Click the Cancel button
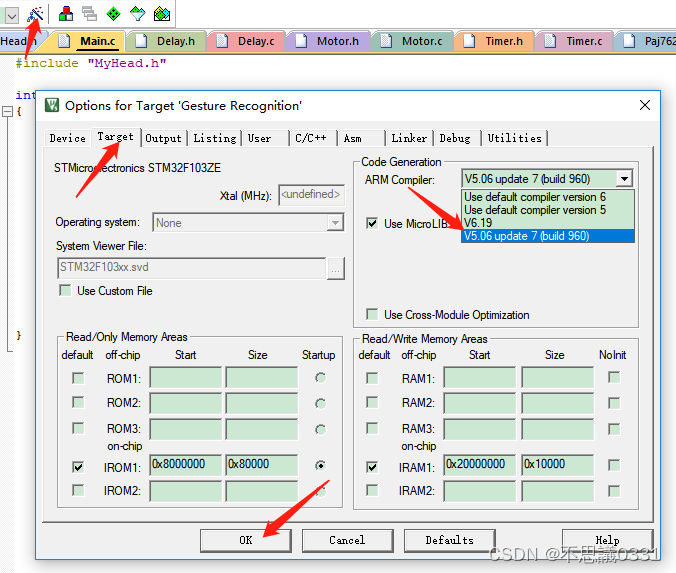This screenshot has height=573, width=676. [x=347, y=541]
